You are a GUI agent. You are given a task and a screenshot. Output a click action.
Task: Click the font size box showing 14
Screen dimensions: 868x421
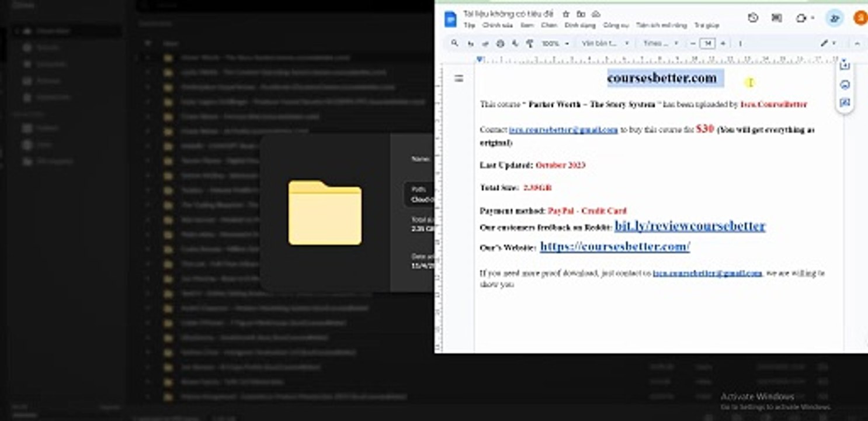(707, 43)
